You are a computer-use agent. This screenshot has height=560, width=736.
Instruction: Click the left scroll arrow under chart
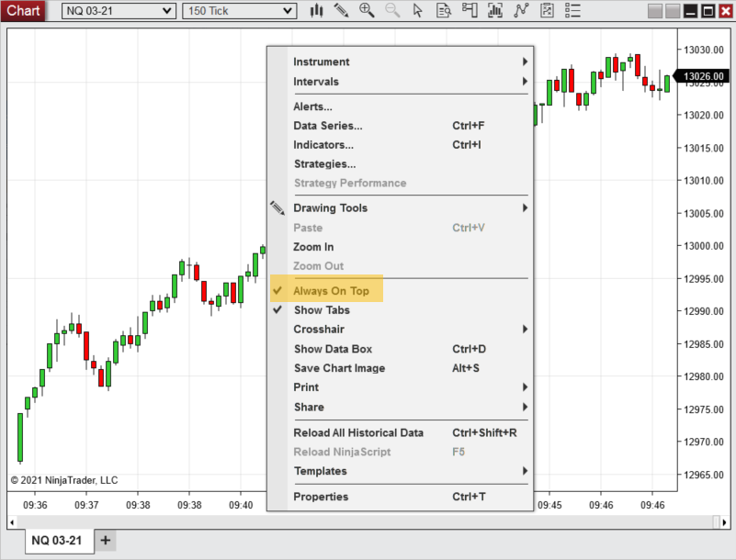click(x=12, y=522)
